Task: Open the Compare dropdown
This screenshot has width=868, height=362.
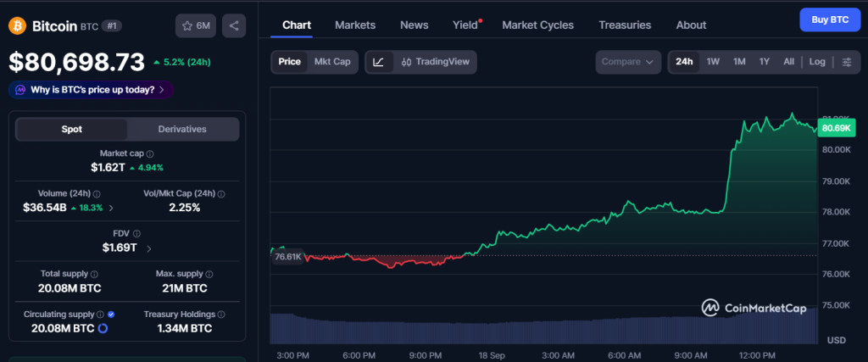Action: 628,62
